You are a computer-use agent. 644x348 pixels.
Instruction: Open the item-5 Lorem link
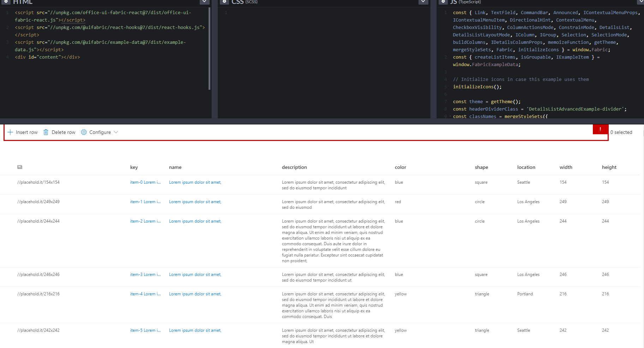click(145, 330)
